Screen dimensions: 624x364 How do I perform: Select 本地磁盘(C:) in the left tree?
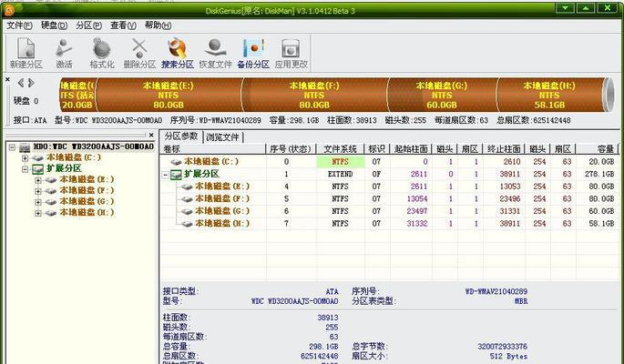pos(74,157)
